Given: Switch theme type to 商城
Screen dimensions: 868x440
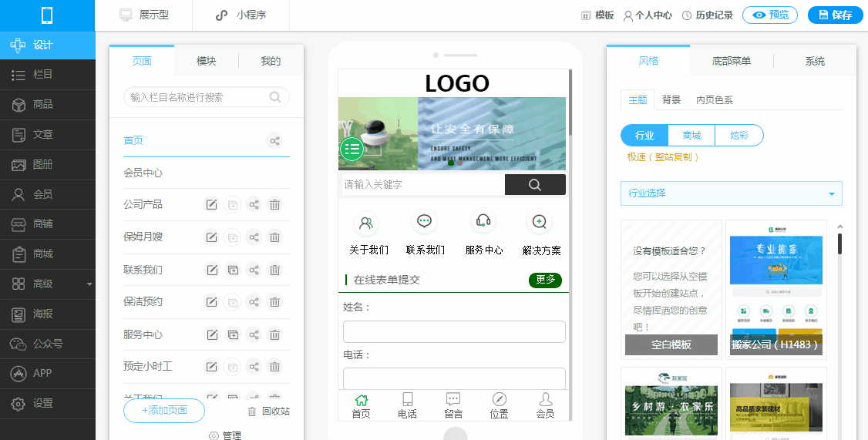Looking at the screenshot, I should pos(691,136).
